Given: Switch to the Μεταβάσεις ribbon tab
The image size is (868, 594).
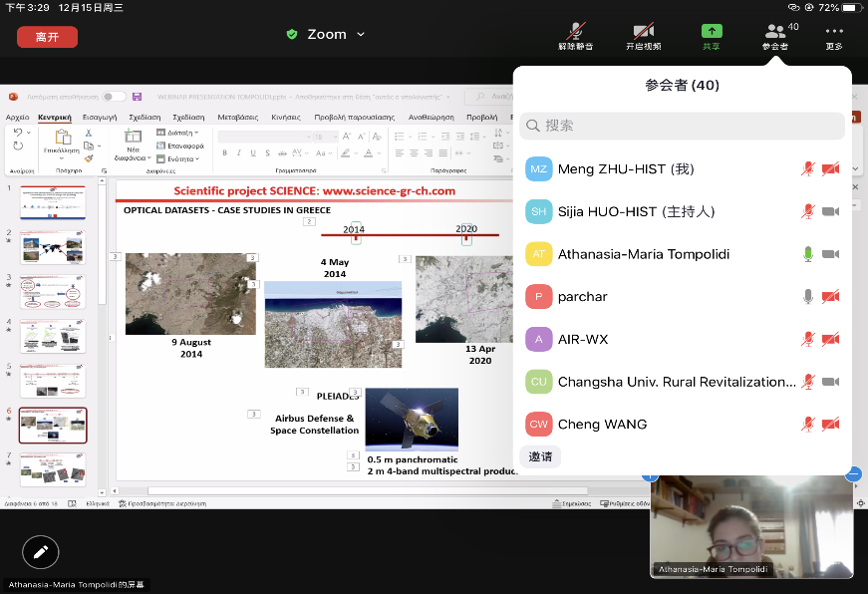Looking at the screenshot, I should click(237, 118).
